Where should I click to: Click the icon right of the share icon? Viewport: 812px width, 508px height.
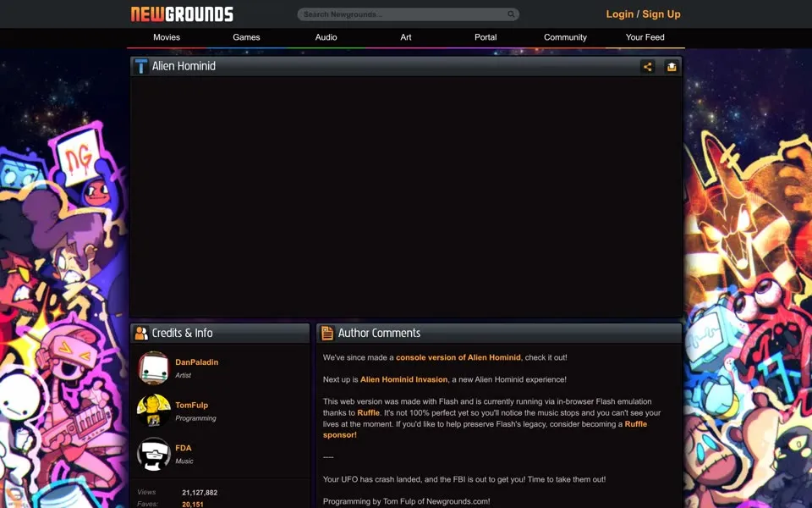[672, 66]
